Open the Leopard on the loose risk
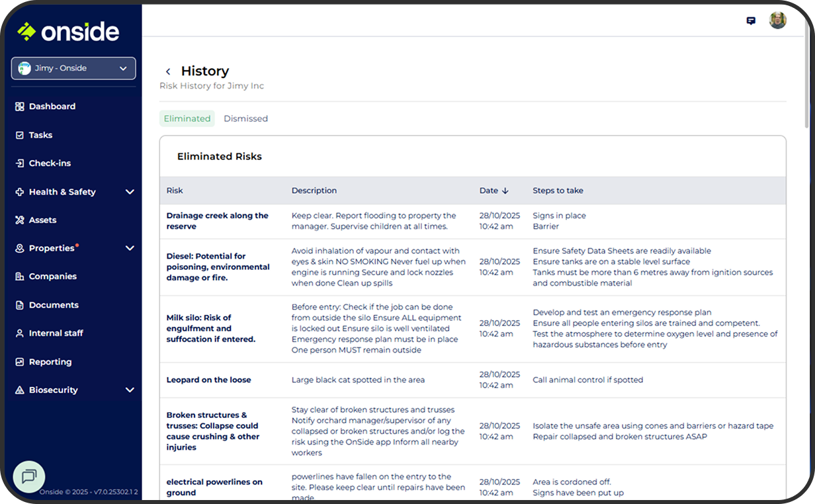815x504 pixels. tap(209, 380)
